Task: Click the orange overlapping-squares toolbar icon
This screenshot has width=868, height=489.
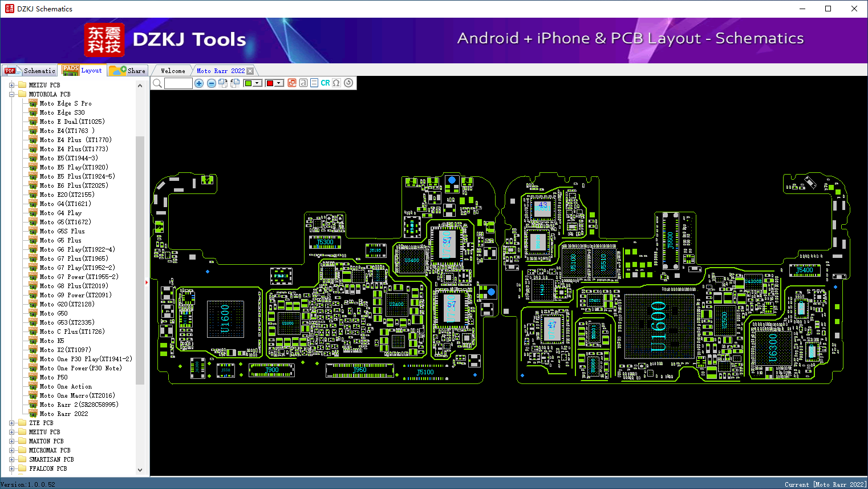Action: point(292,83)
